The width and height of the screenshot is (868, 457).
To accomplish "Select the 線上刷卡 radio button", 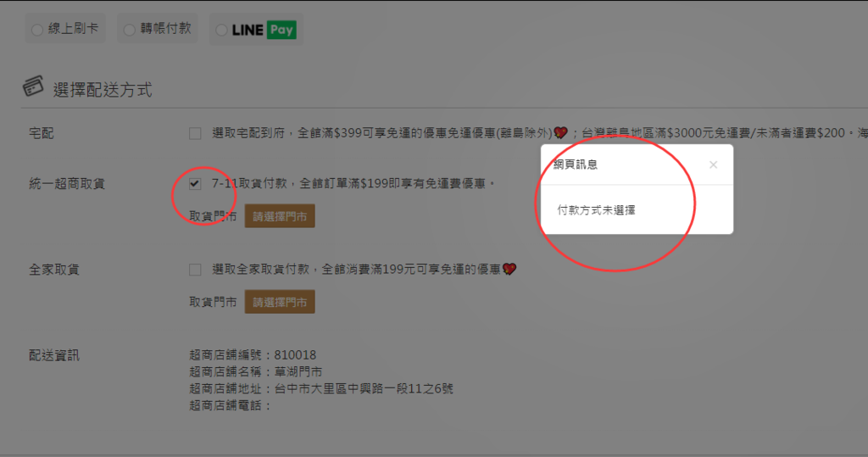I will tap(37, 30).
